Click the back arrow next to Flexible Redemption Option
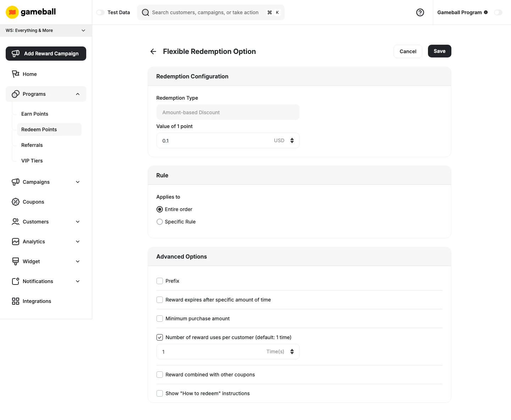 coord(153,51)
